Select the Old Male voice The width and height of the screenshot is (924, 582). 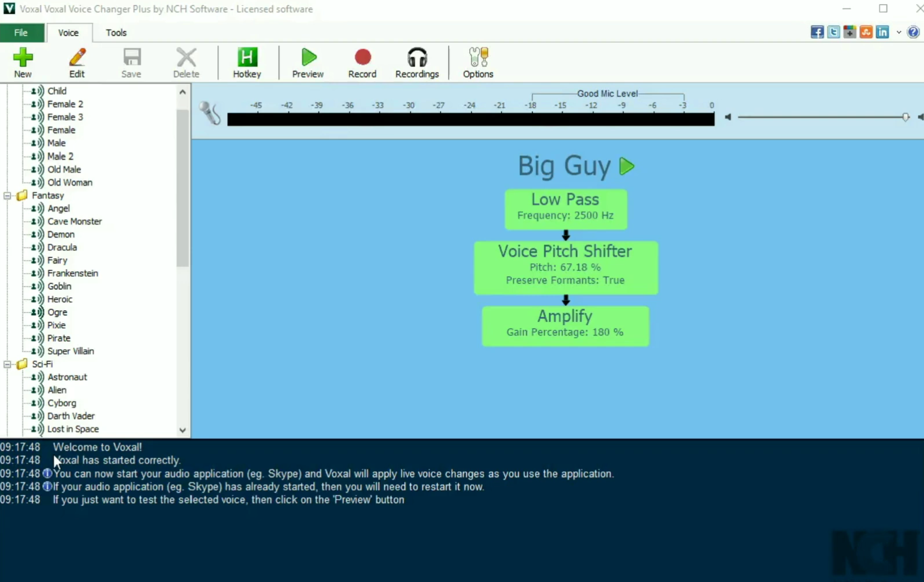coord(64,170)
